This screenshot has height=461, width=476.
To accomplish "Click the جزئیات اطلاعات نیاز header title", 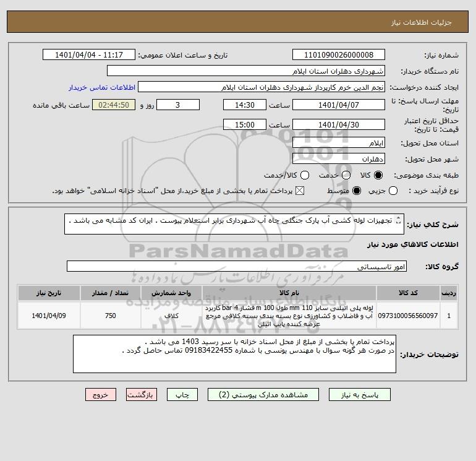I will click(x=422, y=22).
